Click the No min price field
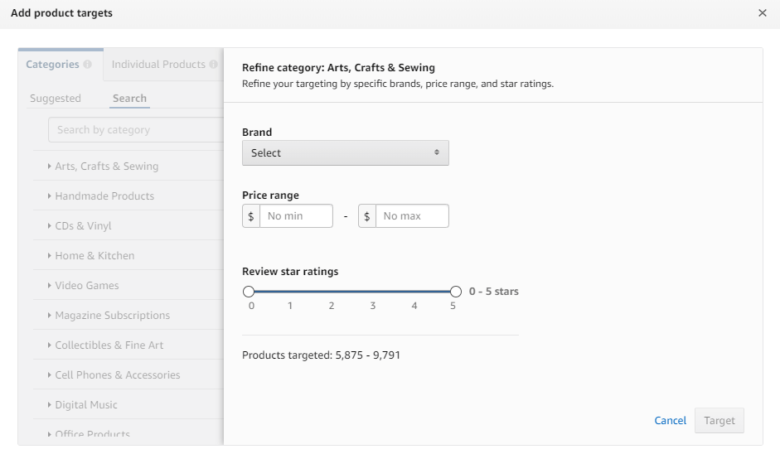The height and width of the screenshot is (454, 780). point(296,216)
